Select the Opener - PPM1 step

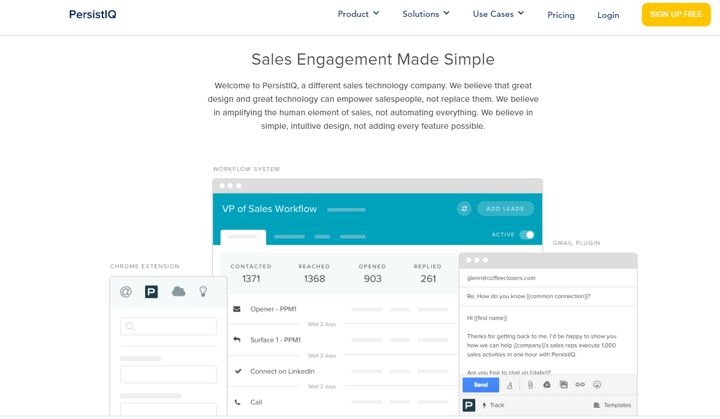tap(273, 309)
